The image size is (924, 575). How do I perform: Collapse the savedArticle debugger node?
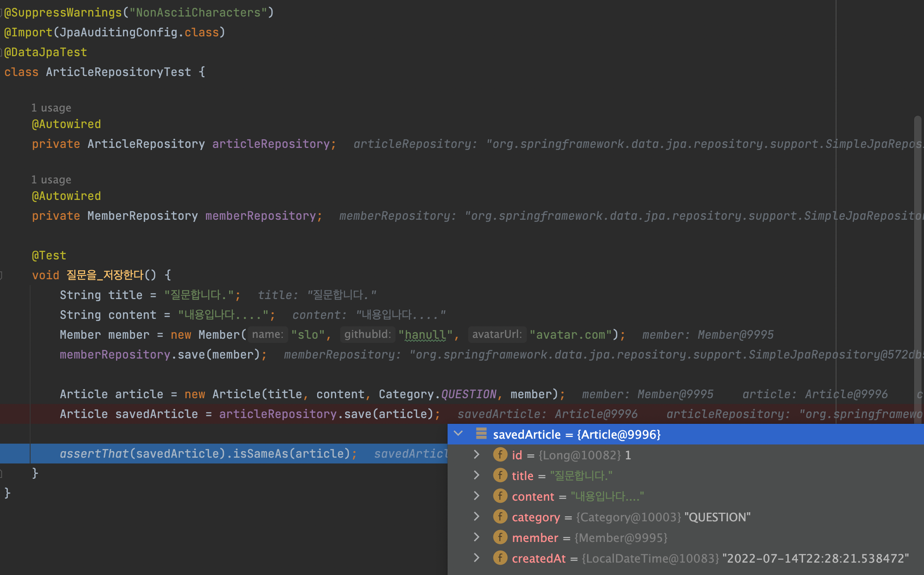pos(458,434)
